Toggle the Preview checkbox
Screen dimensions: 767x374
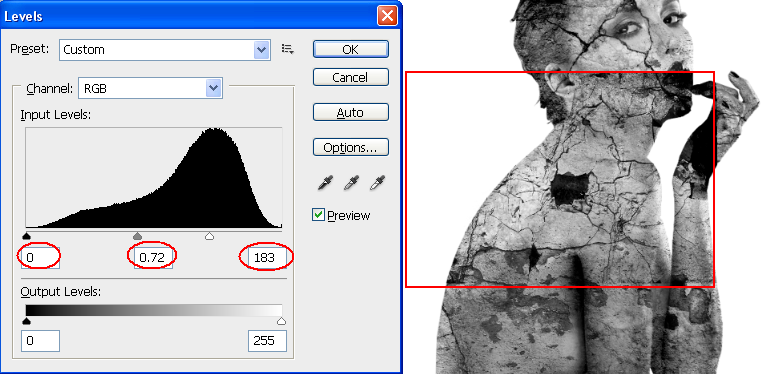point(318,215)
